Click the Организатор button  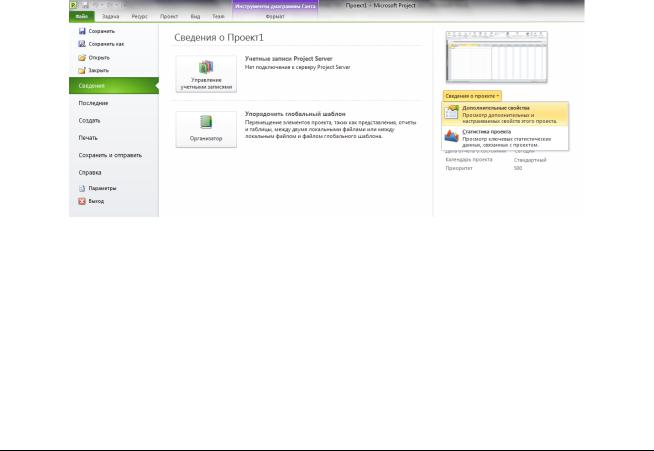click(206, 129)
